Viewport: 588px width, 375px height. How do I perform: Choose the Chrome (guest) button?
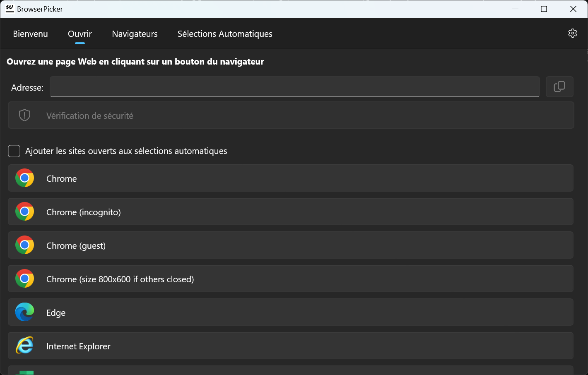pyautogui.click(x=291, y=245)
